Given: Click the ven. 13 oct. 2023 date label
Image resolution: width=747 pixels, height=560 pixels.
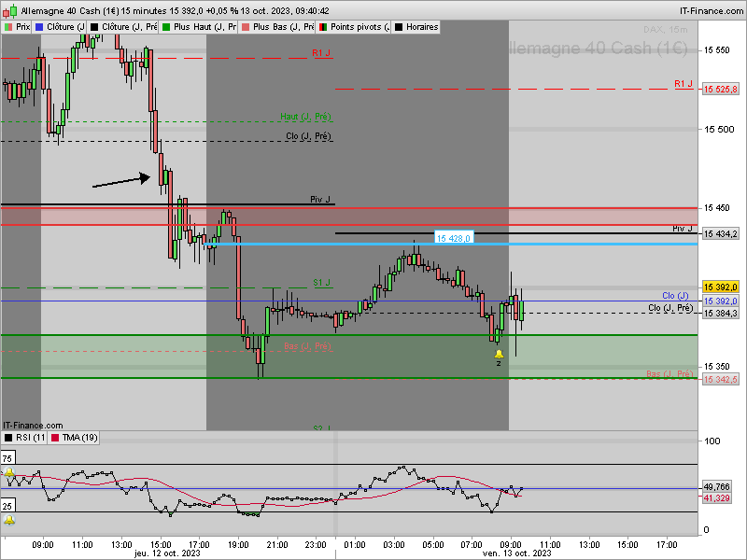Looking at the screenshot, I should click(517, 553).
